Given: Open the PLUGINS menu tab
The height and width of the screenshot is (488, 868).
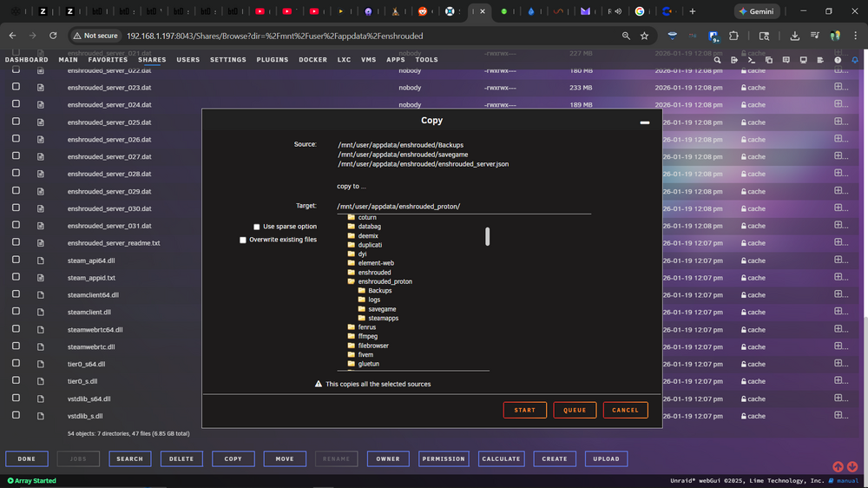Looking at the screenshot, I should tap(273, 60).
